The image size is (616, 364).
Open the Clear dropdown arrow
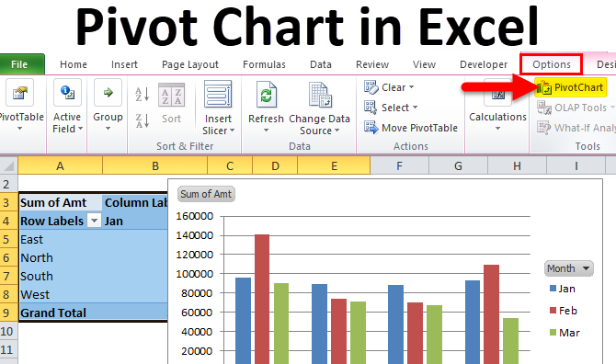(411, 87)
